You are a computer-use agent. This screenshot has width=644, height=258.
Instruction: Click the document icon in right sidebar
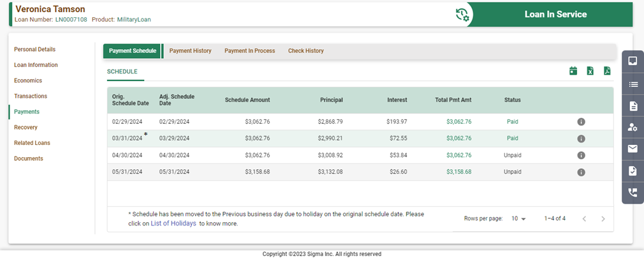coord(633,105)
